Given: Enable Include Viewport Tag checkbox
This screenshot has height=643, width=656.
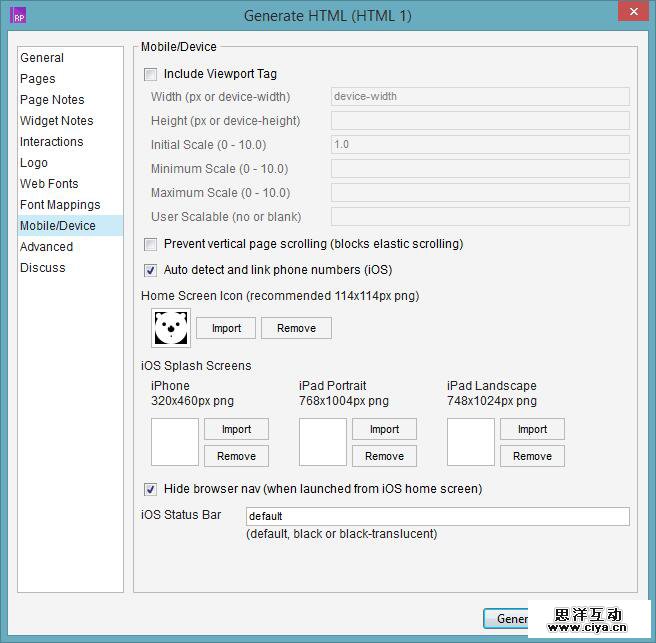Looking at the screenshot, I should coord(150,74).
